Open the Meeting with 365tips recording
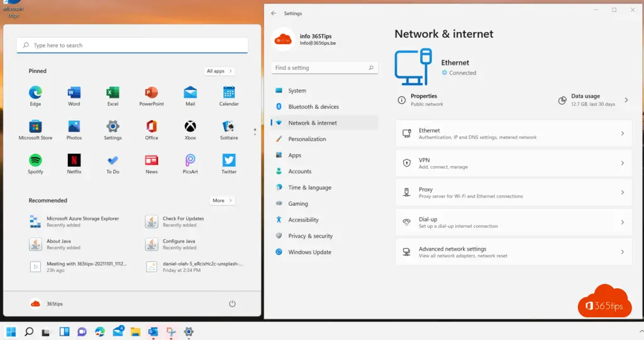 click(78, 267)
